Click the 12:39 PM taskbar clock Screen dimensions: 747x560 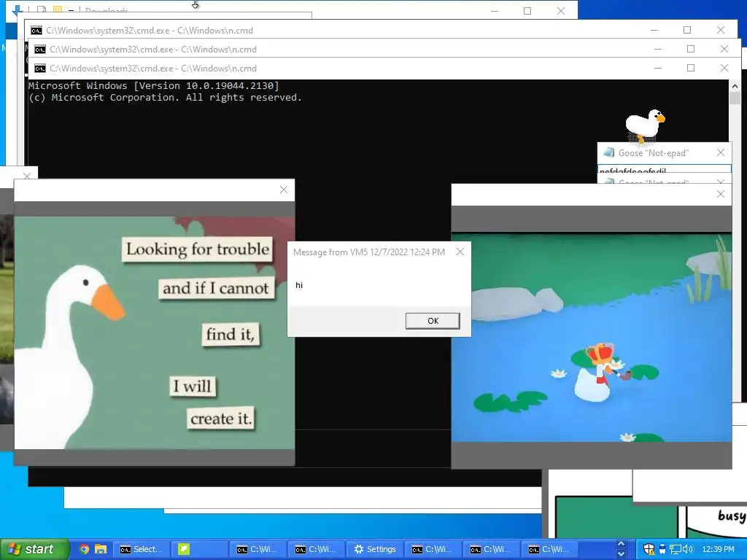[x=718, y=549]
